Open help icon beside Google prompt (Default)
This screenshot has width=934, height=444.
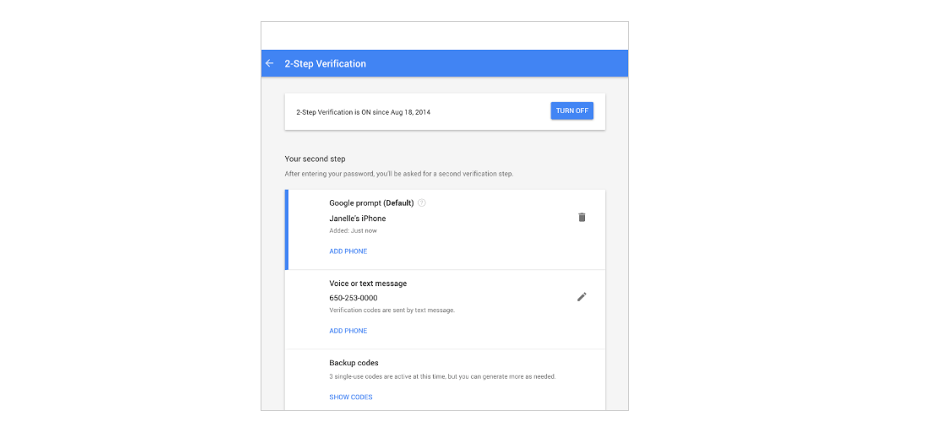point(422,203)
